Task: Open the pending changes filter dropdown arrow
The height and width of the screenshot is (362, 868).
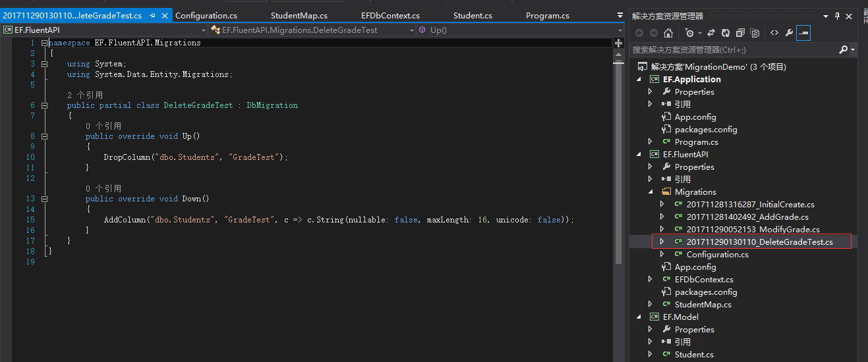Action: pyautogui.click(x=699, y=33)
